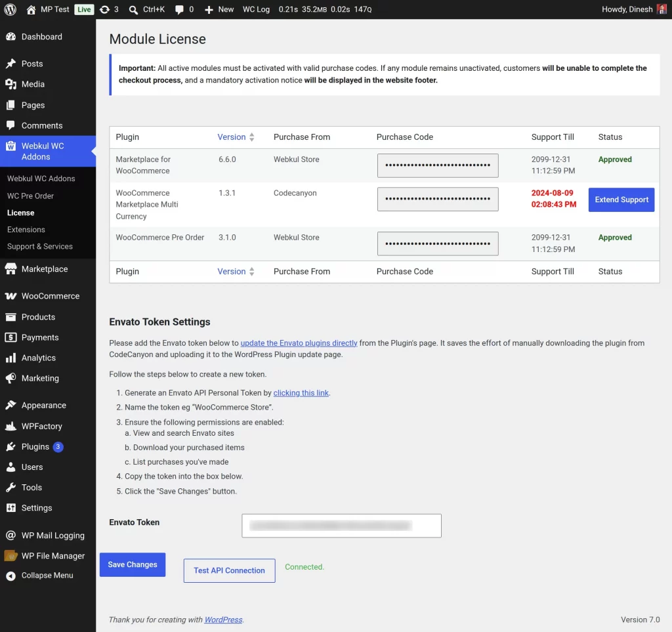The height and width of the screenshot is (632, 672).
Task: Click purchase code field for WooCommerce Pre Order
Action: (x=438, y=243)
